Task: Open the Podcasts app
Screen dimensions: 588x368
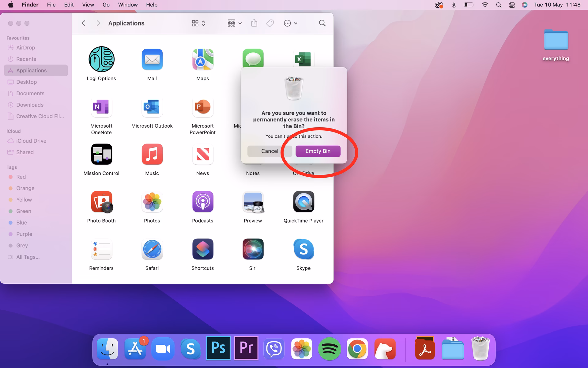Action: (x=203, y=202)
